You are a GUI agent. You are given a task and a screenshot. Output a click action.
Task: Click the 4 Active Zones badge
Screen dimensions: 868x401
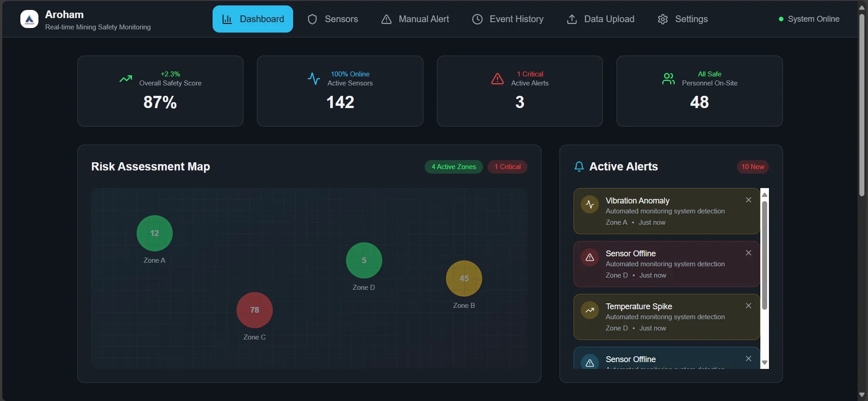[454, 167]
